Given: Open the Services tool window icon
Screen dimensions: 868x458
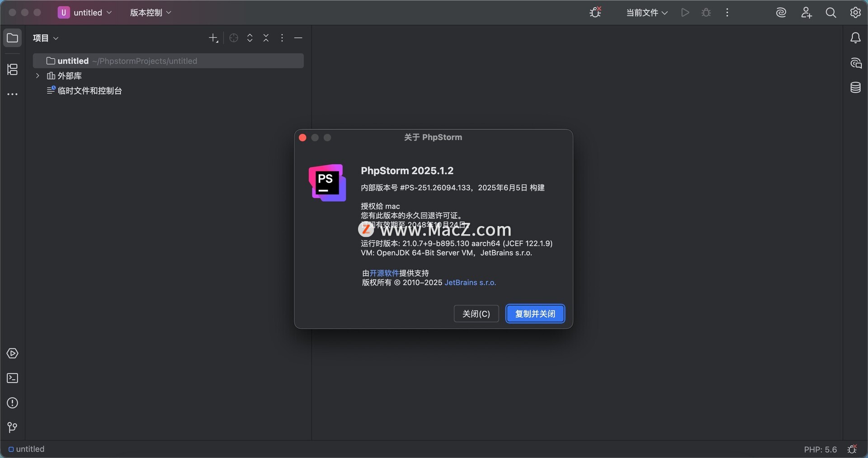Looking at the screenshot, I should tap(12, 353).
